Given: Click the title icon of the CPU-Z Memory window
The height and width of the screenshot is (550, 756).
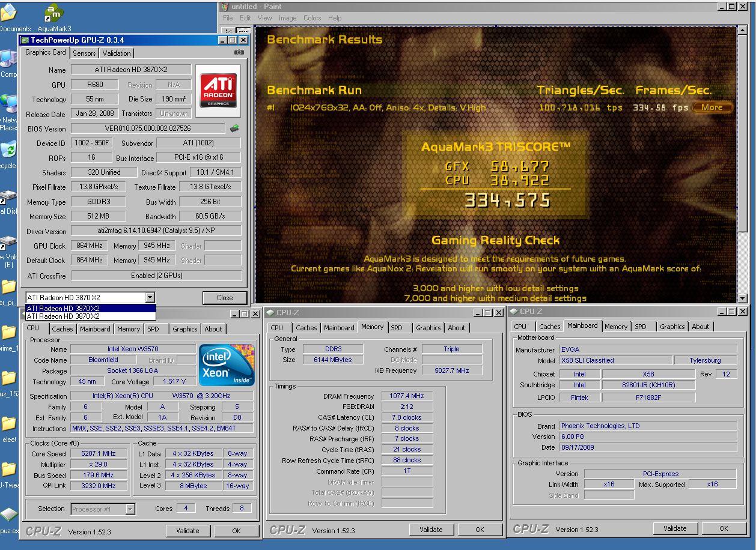Looking at the screenshot, I should tap(270, 313).
